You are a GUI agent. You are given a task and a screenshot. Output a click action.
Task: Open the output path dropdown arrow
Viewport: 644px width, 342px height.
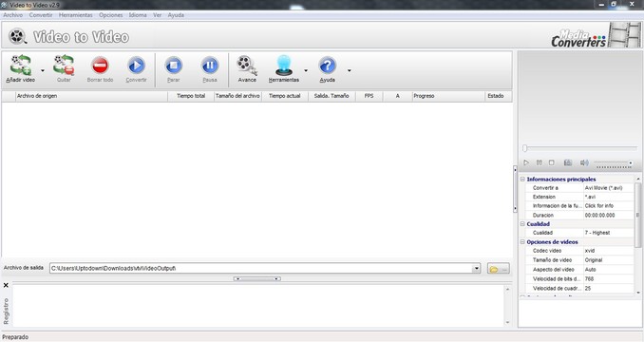click(476, 269)
